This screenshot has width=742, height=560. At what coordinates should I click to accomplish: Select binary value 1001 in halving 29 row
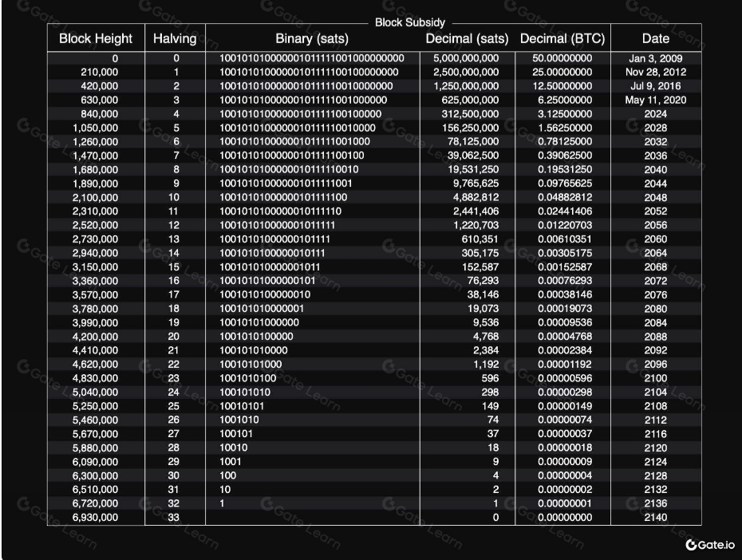pyautogui.click(x=231, y=462)
